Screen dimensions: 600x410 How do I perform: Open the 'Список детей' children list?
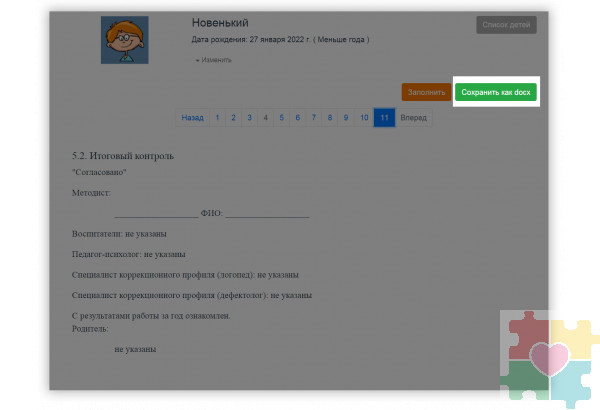506,25
